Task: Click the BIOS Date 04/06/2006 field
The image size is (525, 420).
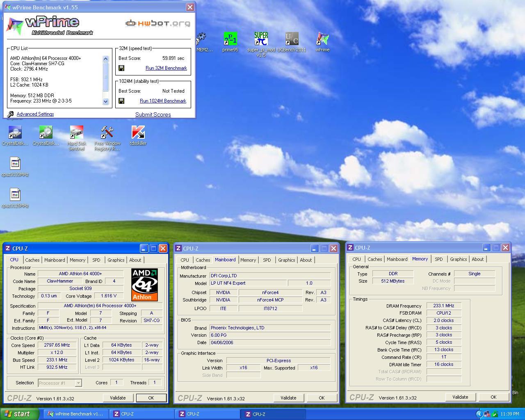Action: tap(270, 342)
